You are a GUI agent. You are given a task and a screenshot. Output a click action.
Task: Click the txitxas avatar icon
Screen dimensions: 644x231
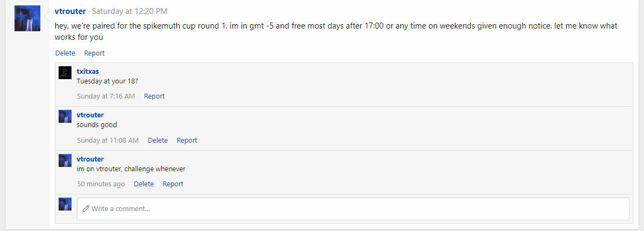pyautogui.click(x=65, y=73)
